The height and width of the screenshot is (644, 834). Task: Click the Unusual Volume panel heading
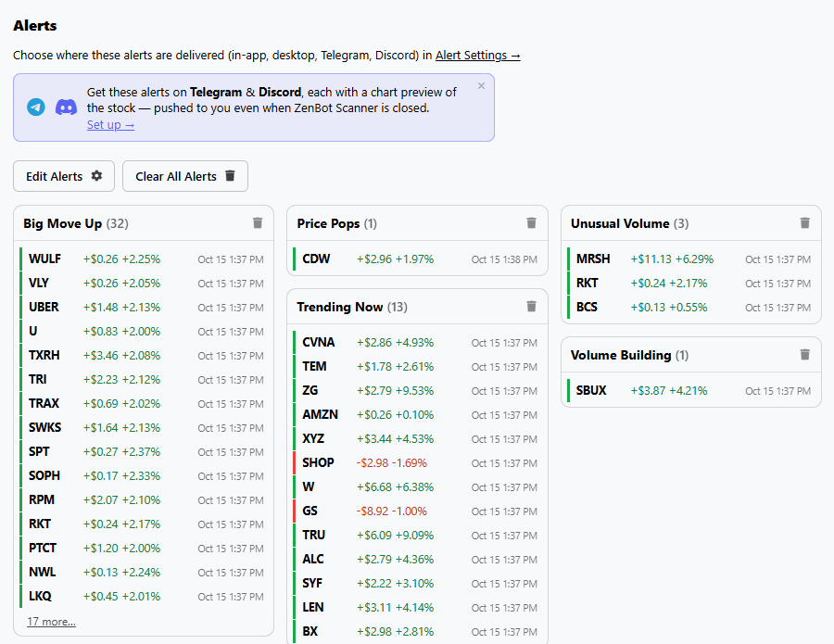620,223
